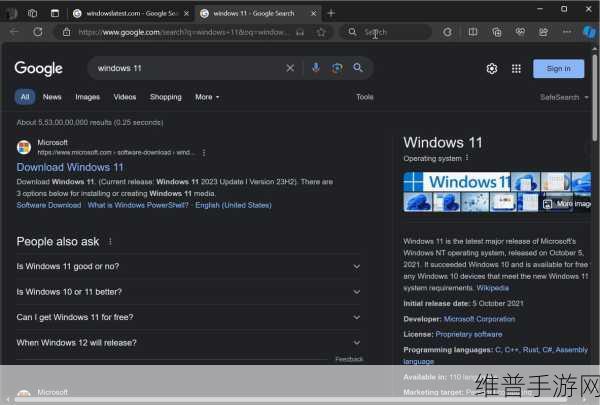Image resolution: width=600 pixels, height=405 pixels.
Task: Switch to the windowslatest.com tab
Action: (131, 14)
